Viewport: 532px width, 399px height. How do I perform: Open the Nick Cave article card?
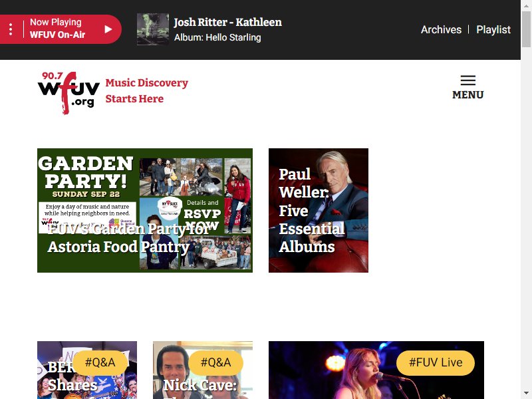(x=203, y=370)
